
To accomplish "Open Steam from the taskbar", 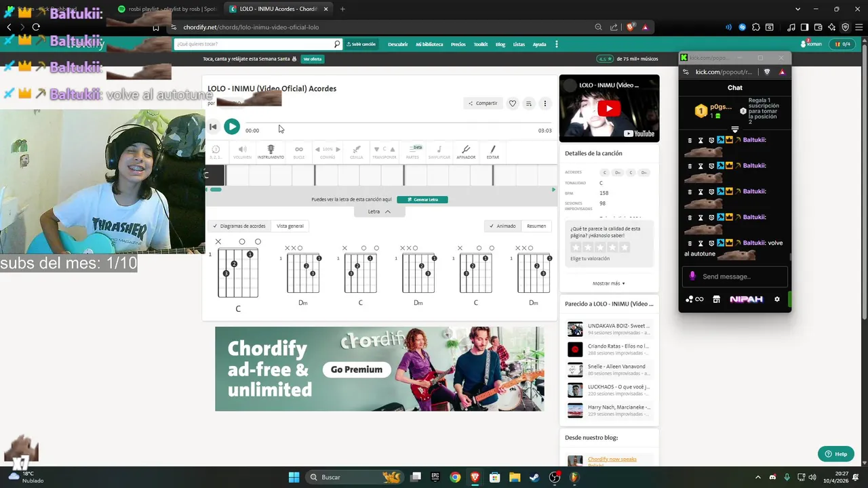I will pyautogui.click(x=534, y=477).
